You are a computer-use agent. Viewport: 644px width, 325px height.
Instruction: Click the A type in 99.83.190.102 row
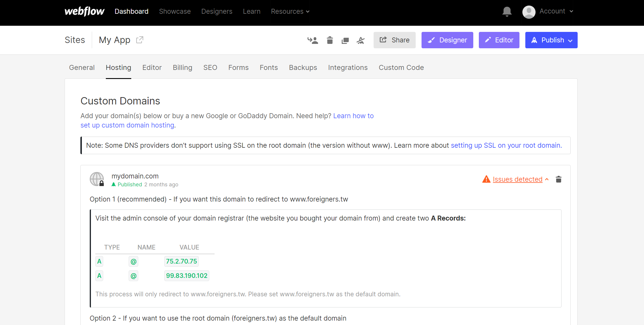[x=99, y=276]
